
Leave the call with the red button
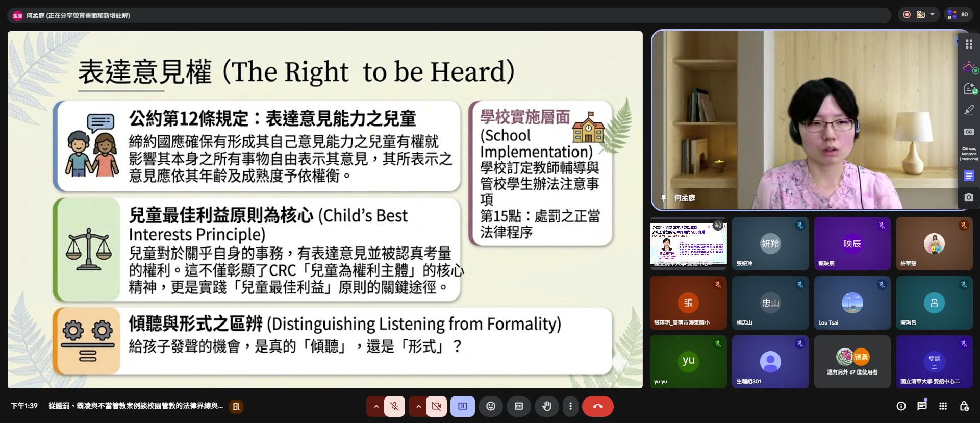click(x=598, y=406)
